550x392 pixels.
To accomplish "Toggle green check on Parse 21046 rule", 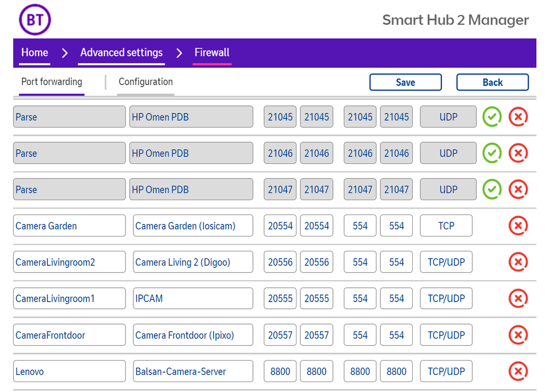I will pyautogui.click(x=492, y=153).
